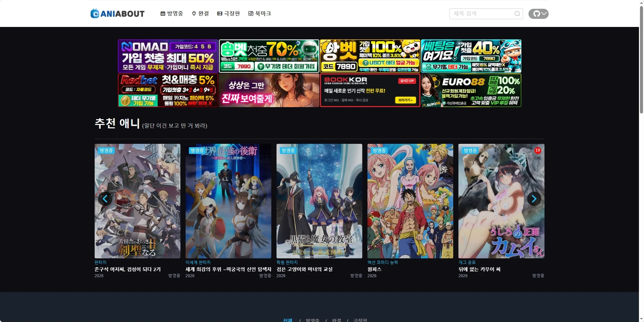Go to previous carousel slide
Image resolution: width=644 pixels, height=322 pixels.
pyautogui.click(x=105, y=199)
